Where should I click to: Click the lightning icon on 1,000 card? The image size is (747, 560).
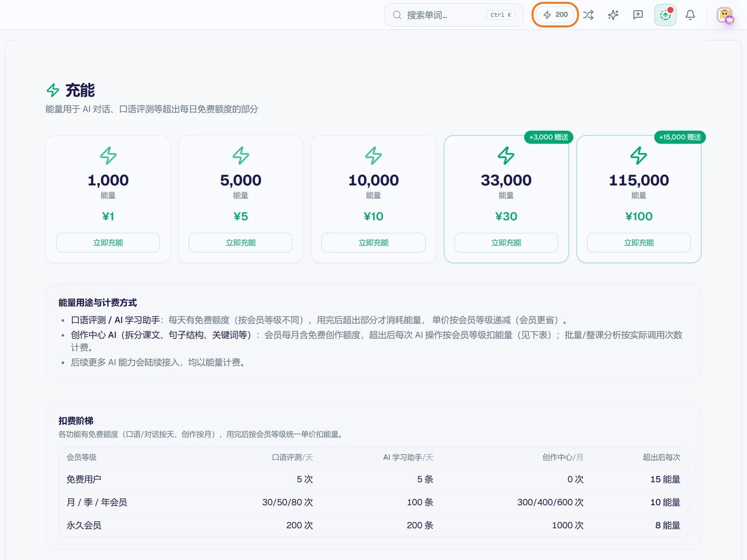pos(108,155)
